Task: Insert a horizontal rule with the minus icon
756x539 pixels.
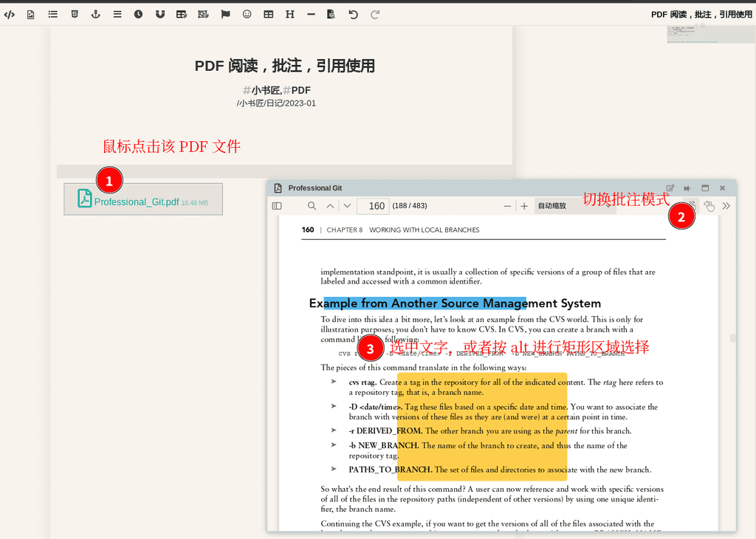Action: tap(311, 13)
